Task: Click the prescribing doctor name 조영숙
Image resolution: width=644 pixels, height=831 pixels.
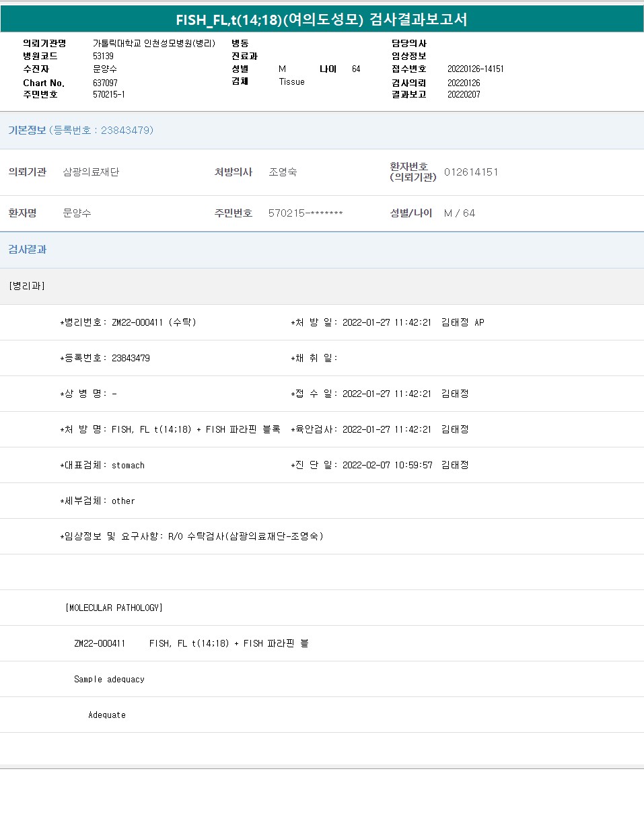Action: coord(283,172)
